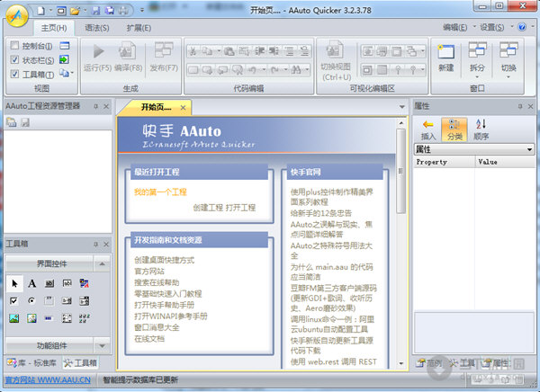The width and height of the screenshot is (540, 392).
Task: Select the pointer arrow tool in toolbox
Action: [x=14, y=283]
